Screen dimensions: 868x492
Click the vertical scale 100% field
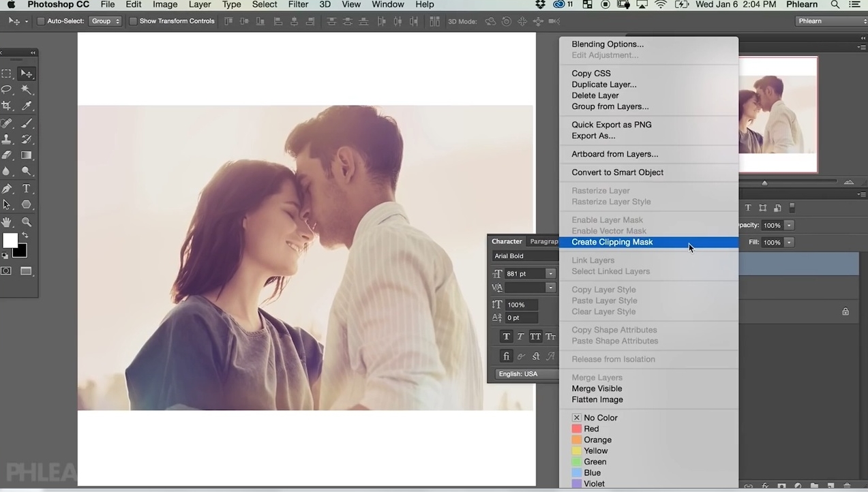[x=521, y=305]
